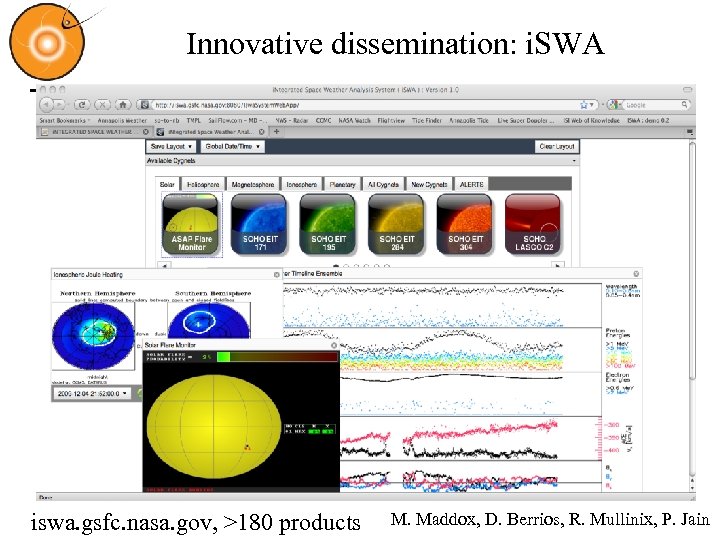
Task: Open the Live Super Doppler bookmark
Action: (526, 120)
